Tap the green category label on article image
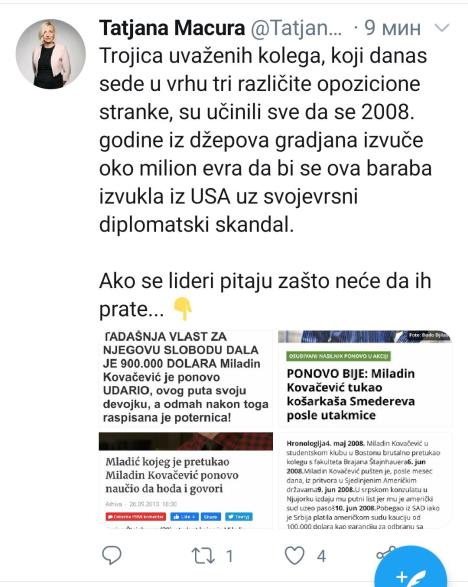The width and height of the screenshot is (468, 587). (x=339, y=356)
